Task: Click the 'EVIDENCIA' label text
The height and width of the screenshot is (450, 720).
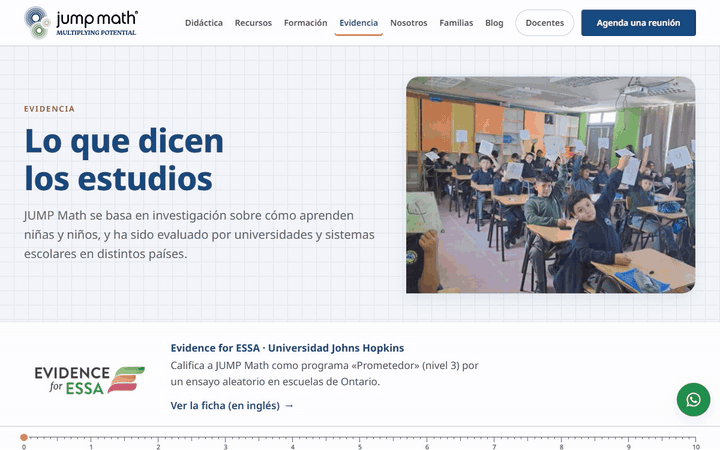Action: [x=49, y=109]
